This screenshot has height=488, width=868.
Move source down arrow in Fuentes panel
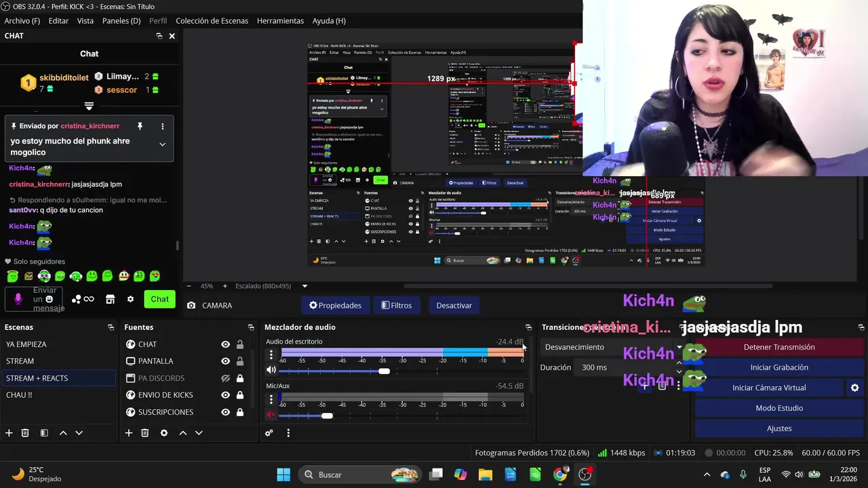199,433
